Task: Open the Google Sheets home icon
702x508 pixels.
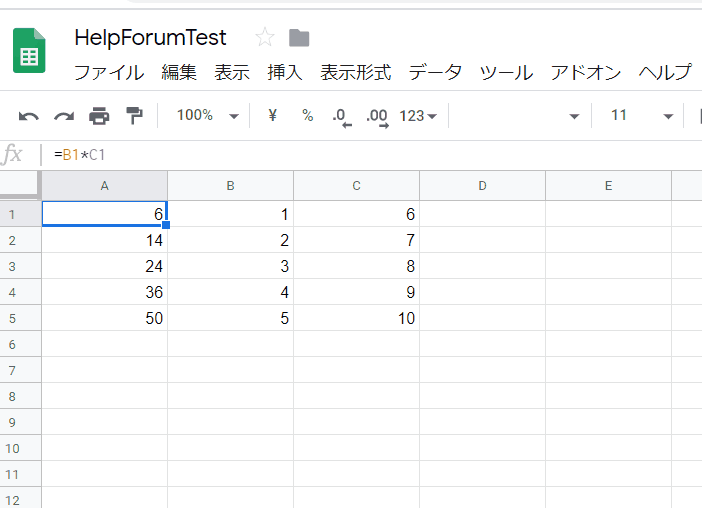Action: pos(29,50)
